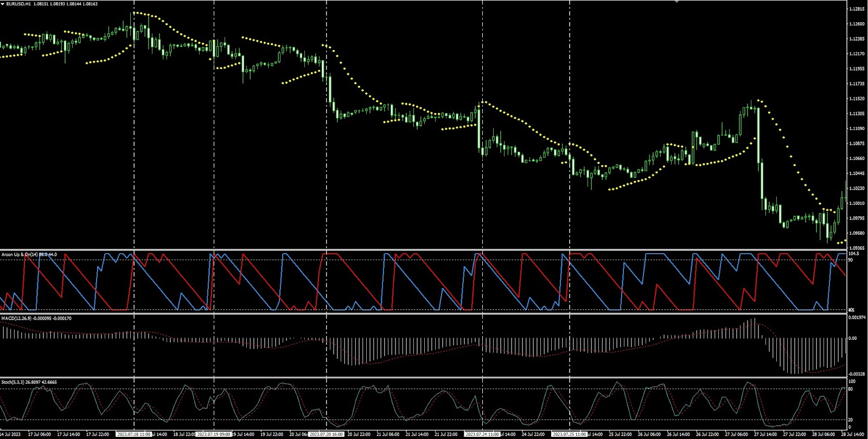Click the 2023.07.25 11:00 vertical line date label

point(569,434)
